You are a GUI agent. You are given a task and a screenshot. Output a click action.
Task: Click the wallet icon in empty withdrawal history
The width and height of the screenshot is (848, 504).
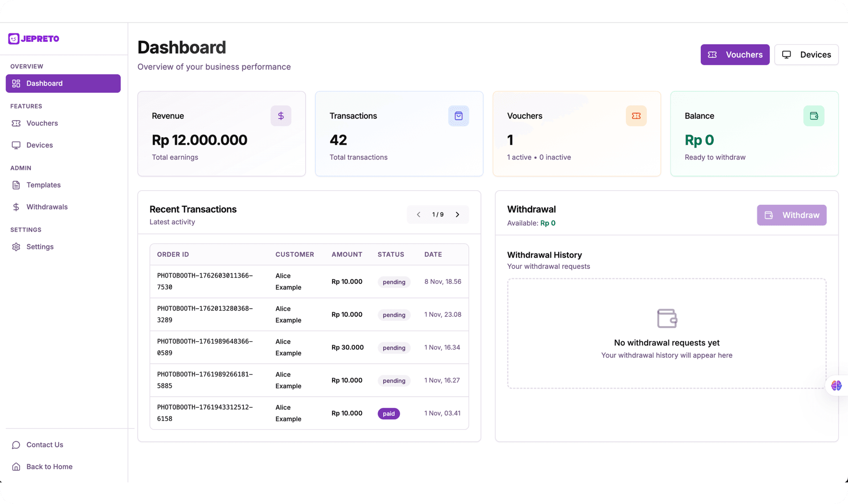point(666,318)
